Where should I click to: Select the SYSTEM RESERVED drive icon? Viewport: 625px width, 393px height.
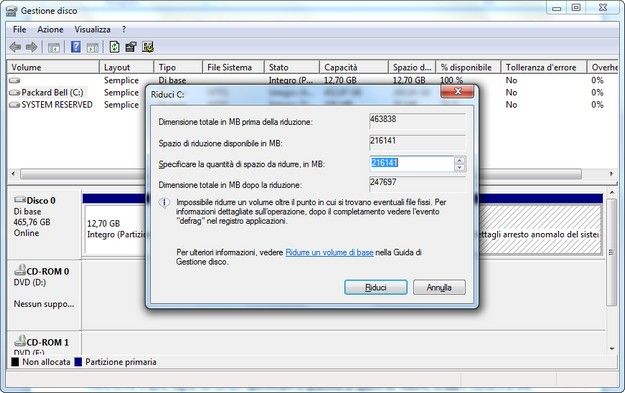[x=15, y=105]
